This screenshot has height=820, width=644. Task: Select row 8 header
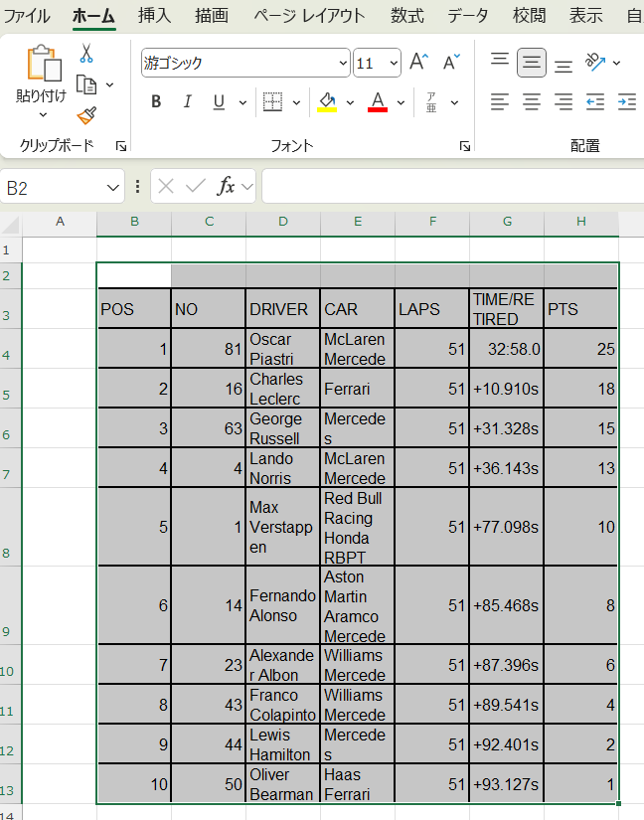[x=11, y=527]
